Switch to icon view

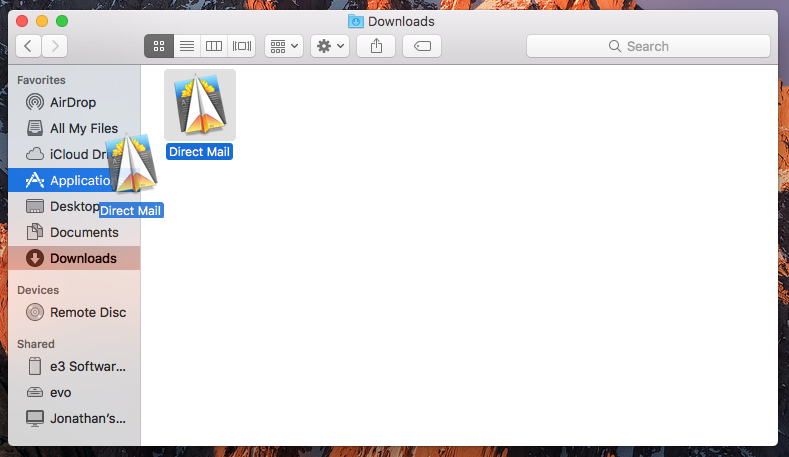pyautogui.click(x=159, y=46)
